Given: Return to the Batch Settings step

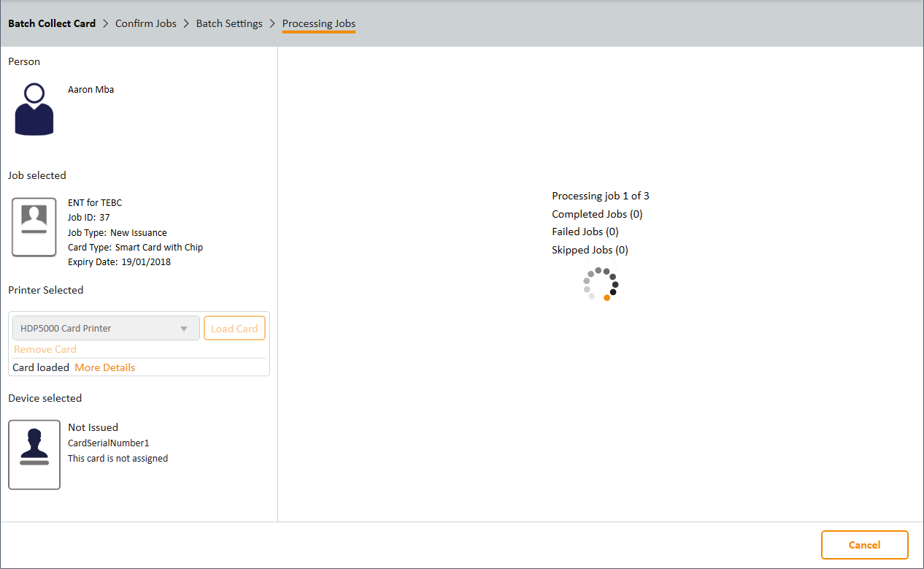Looking at the screenshot, I should (x=229, y=23).
